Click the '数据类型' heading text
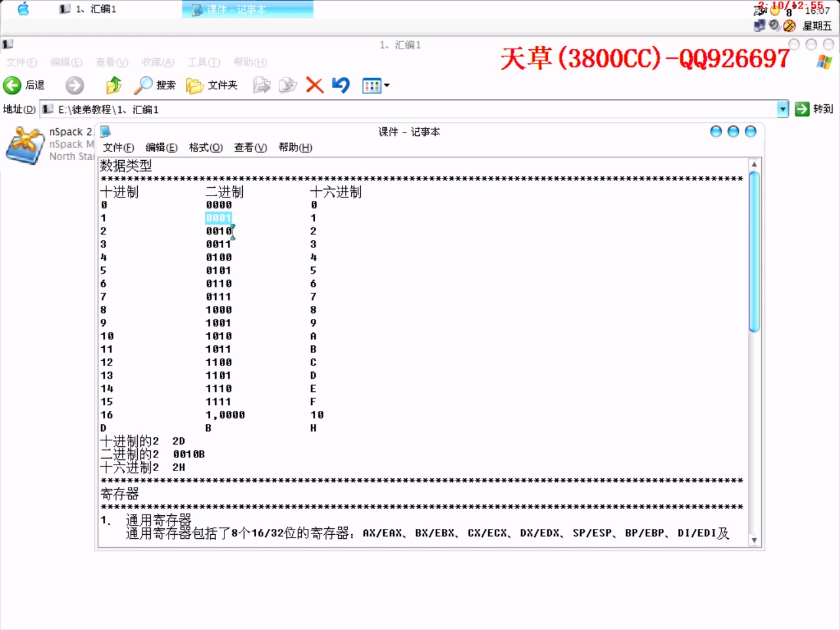840x630 pixels. [126, 165]
